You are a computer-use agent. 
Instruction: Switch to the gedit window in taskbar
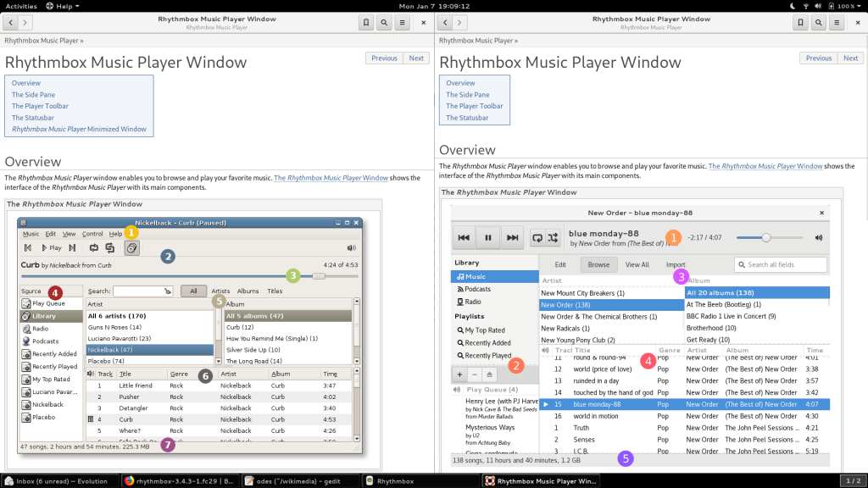point(301,481)
